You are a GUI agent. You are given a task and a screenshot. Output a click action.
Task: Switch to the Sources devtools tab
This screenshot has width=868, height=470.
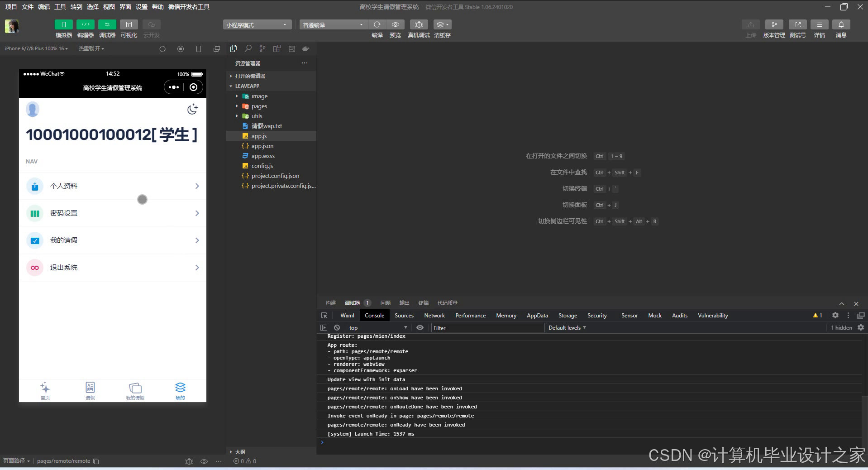point(404,316)
